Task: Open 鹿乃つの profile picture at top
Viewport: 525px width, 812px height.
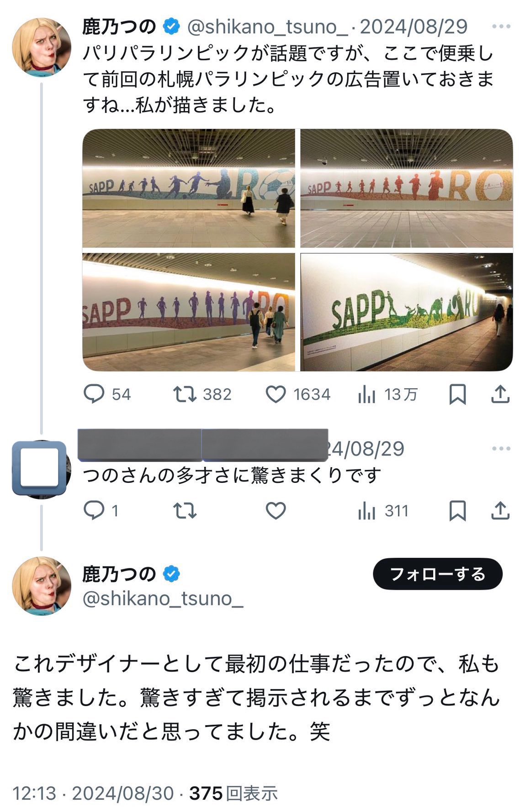Action: point(42,47)
